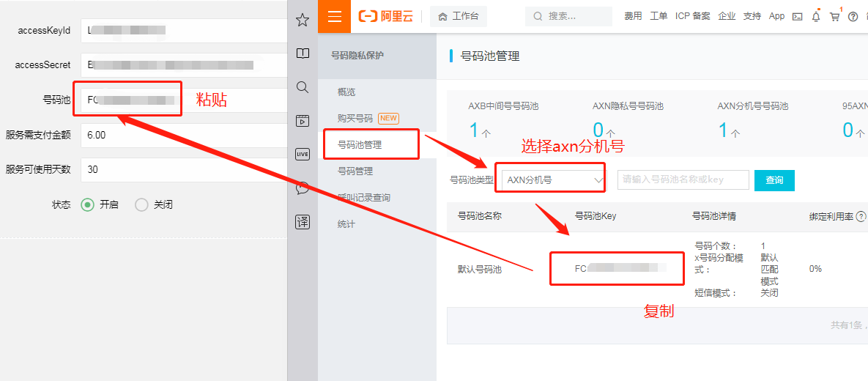Open the notifications bell
This screenshot has height=381, width=868.
point(816,17)
